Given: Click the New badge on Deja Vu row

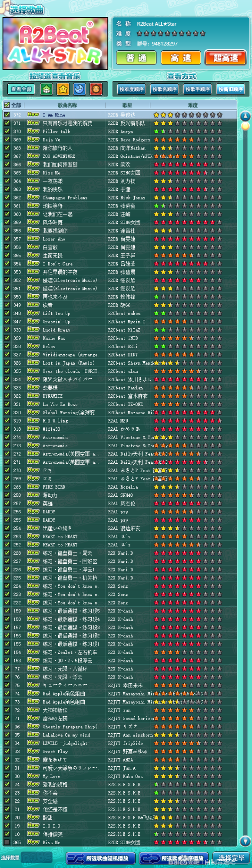Looking at the screenshot, I should (33, 140).
